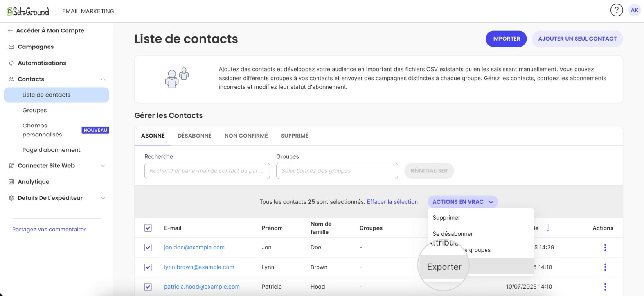The width and height of the screenshot is (644, 296).
Task: Uncheck the jon.doe@example.com checkbox
Action: pyautogui.click(x=148, y=248)
